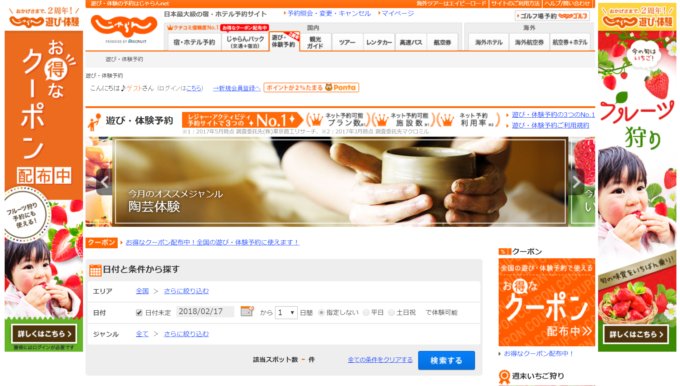680x386 pixels.
Task: Click 全ての条件をクリアする link
Action: point(380,360)
